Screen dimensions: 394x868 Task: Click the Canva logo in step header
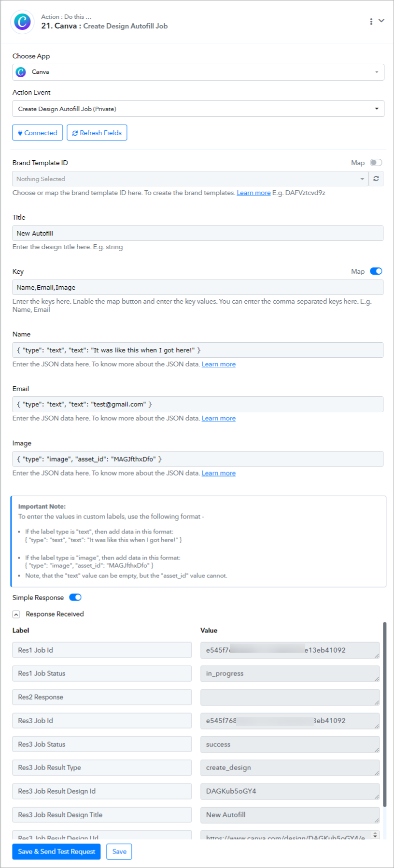pyautogui.click(x=22, y=22)
